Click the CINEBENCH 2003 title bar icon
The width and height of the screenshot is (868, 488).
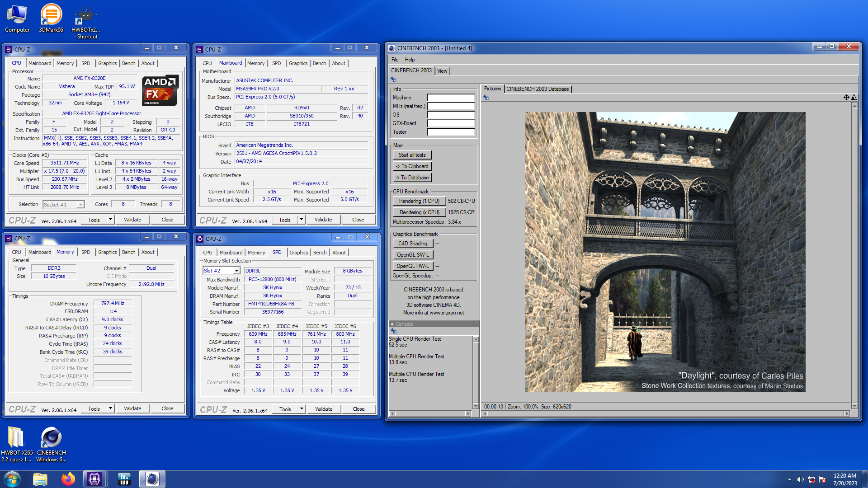[x=392, y=48]
